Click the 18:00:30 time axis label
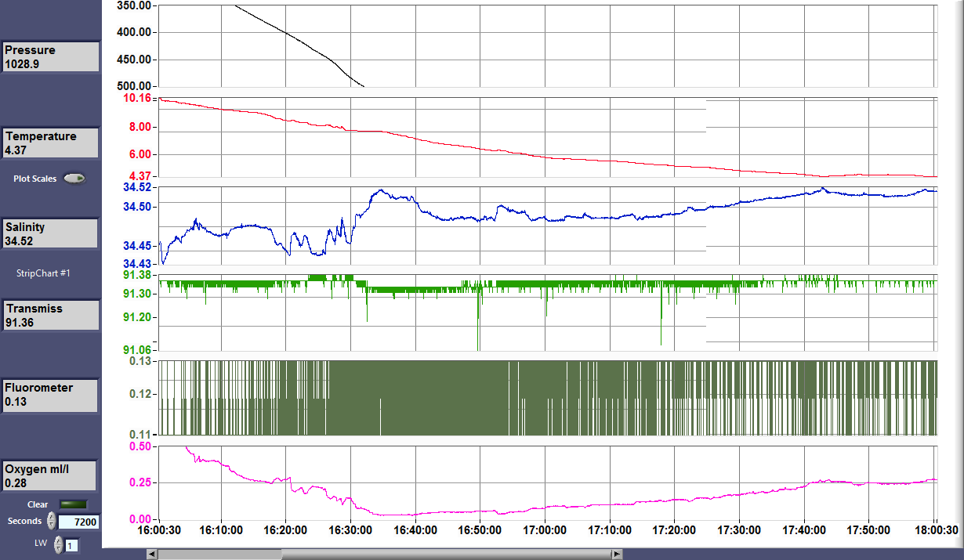 (935, 530)
